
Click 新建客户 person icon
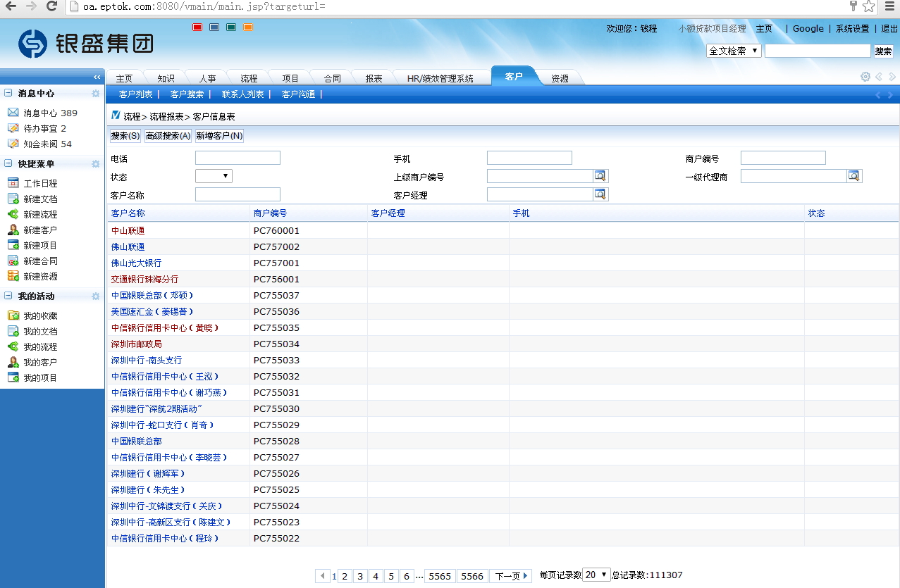click(13, 230)
